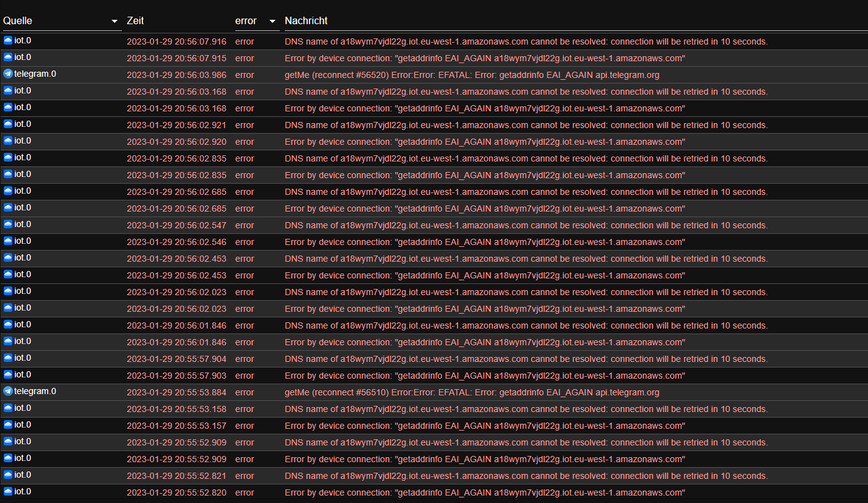Click iot.0 icon of DNS row 20:56:02.023
Screen dimensions: 868x503
pos(8,291)
